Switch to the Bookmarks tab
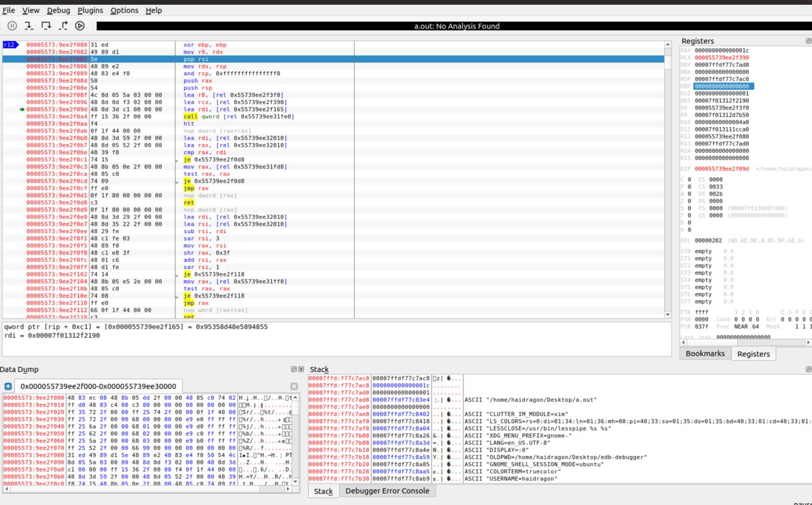The width and height of the screenshot is (812, 505). click(705, 353)
